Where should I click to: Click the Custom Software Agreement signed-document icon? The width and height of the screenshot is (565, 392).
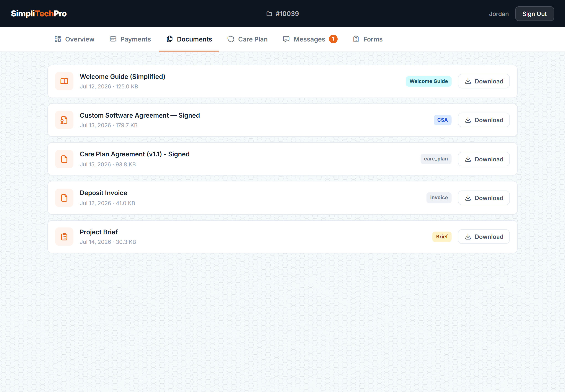pyautogui.click(x=64, y=120)
